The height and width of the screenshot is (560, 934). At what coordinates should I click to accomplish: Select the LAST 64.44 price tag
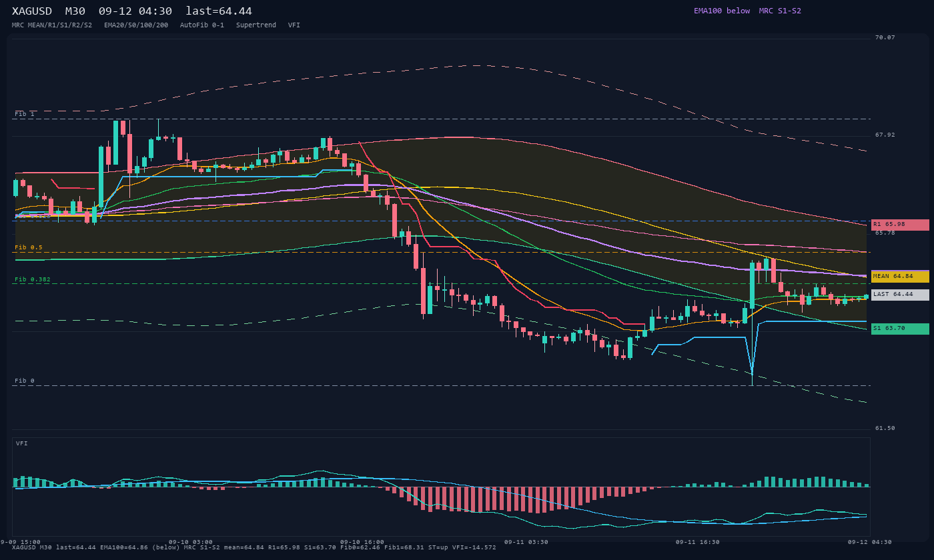[900, 295]
